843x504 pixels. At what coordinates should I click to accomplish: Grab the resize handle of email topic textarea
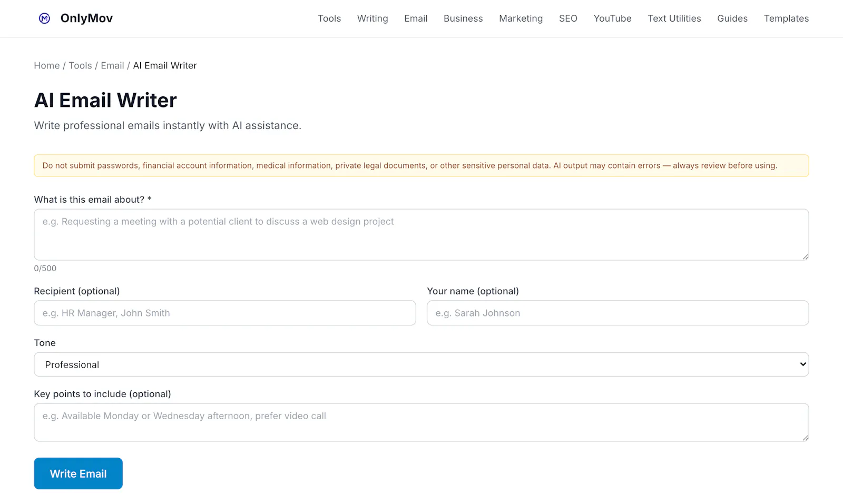(x=805, y=256)
